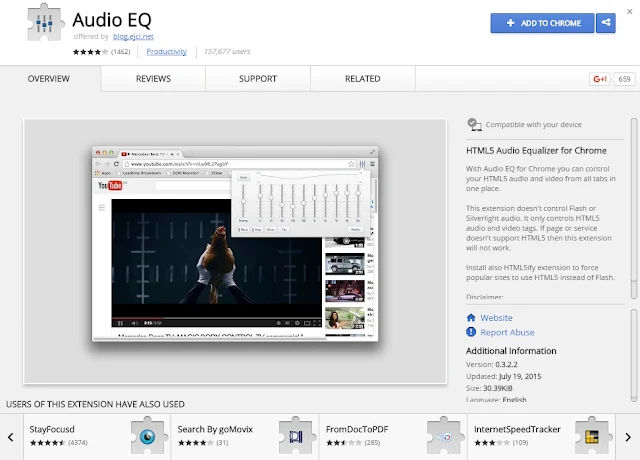Click the description panel scrollbar
Viewport: 640px width, 460px height.
pos(634,208)
